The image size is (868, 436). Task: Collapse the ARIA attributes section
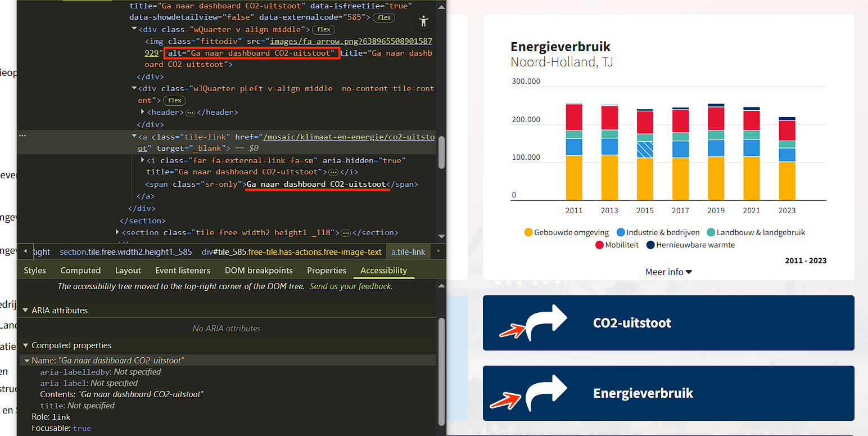click(x=25, y=311)
